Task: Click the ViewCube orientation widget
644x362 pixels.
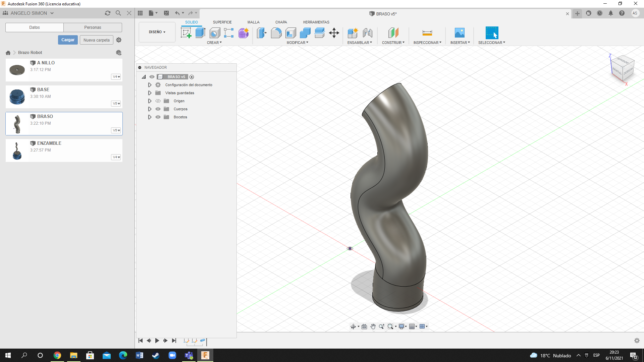Action: click(x=623, y=68)
